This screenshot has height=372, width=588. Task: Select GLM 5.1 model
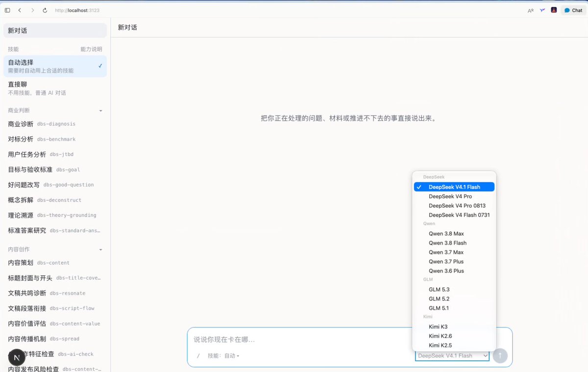click(454, 308)
